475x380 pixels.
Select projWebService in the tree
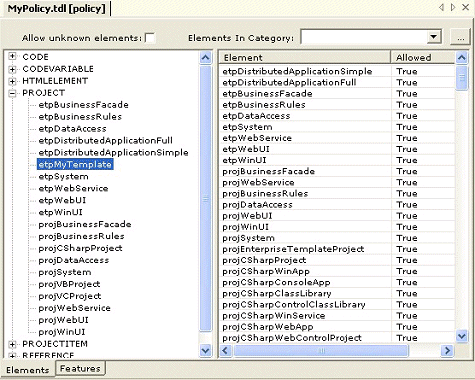click(74, 308)
